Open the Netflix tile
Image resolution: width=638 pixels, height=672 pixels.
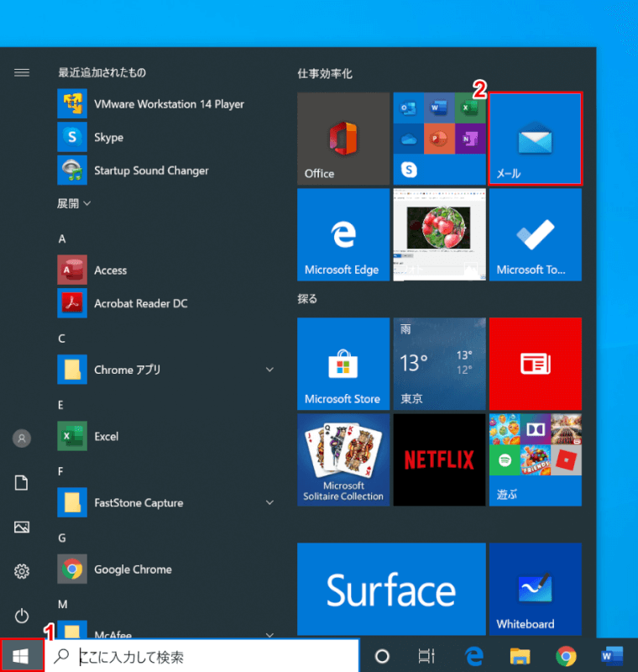[x=439, y=459]
